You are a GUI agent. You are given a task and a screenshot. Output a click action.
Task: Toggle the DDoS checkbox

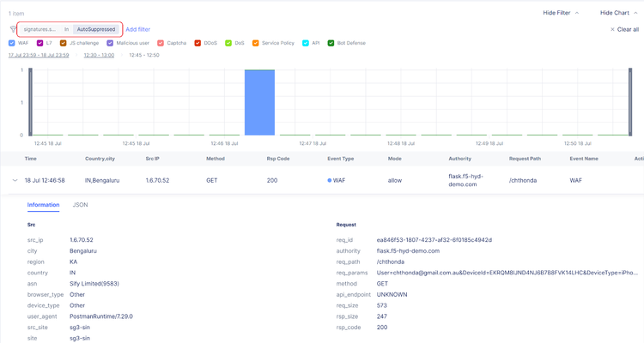click(197, 43)
